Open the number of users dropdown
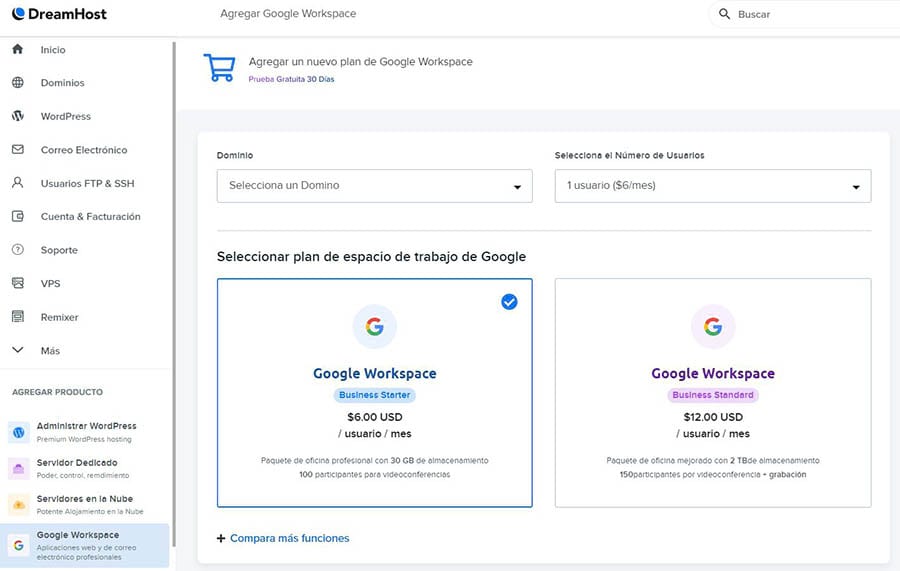This screenshot has width=900, height=571. [712, 186]
